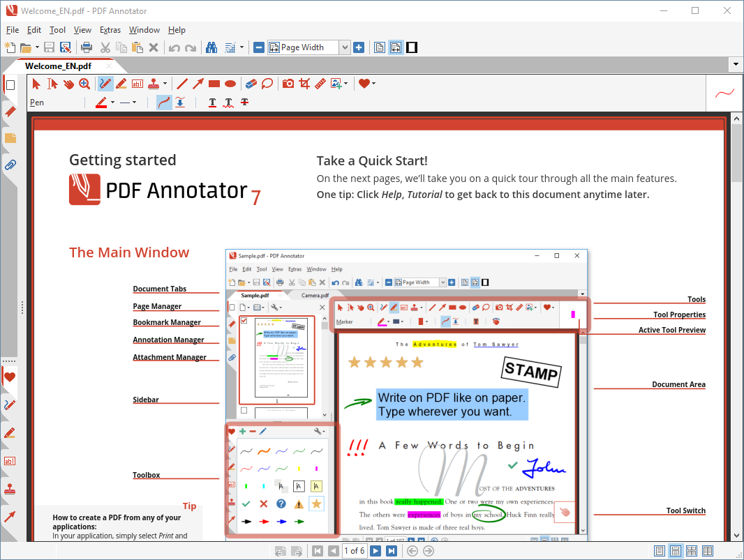Open pen color dropdown arrow
Screen dimensions: 744x560
click(x=112, y=103)
